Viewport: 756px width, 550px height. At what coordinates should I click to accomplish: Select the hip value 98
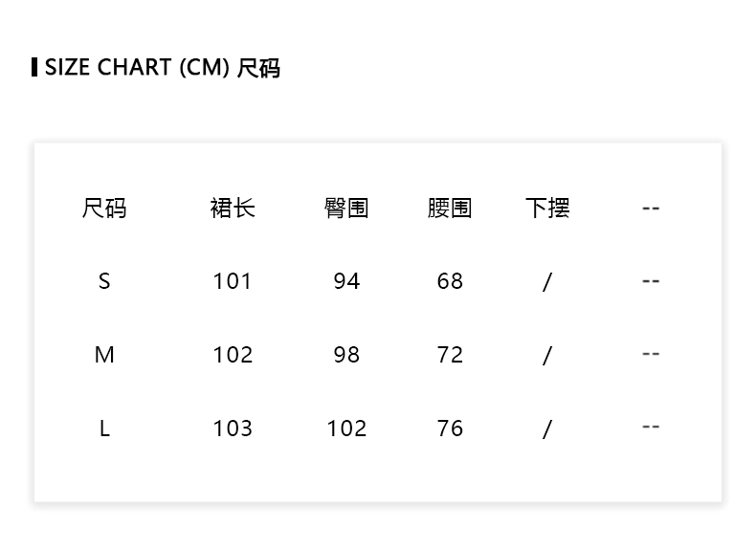346,355
